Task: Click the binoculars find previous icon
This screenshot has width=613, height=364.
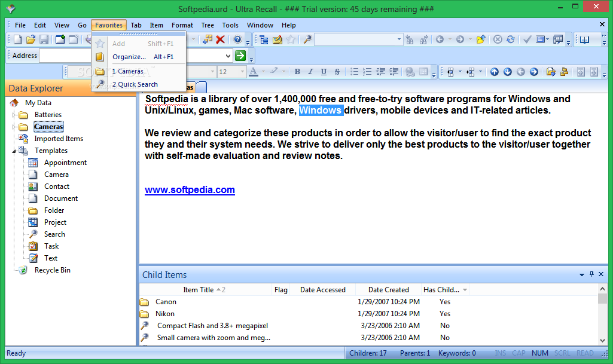Action: (x=410, y=39)
